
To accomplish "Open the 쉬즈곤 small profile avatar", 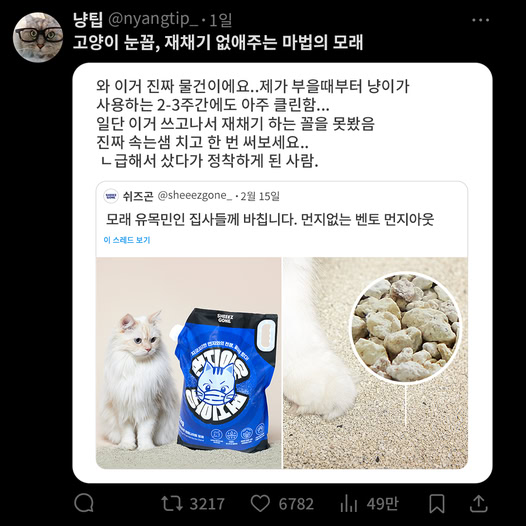I will 111,196.
